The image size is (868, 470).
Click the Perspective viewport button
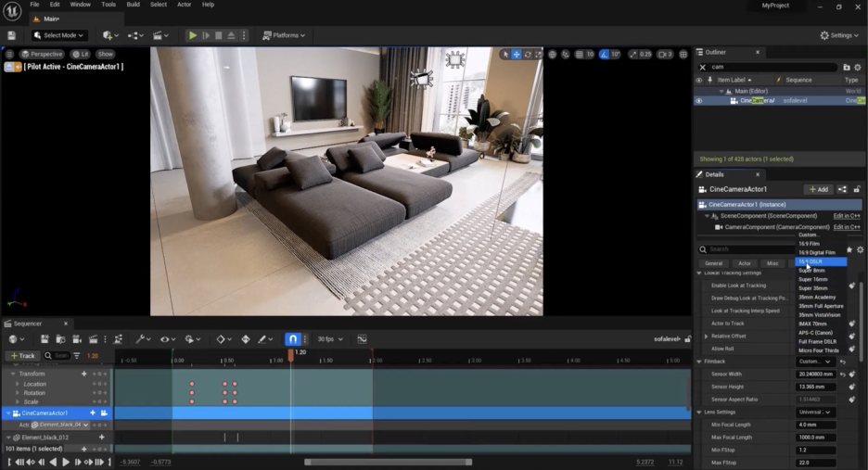(42, 55)
